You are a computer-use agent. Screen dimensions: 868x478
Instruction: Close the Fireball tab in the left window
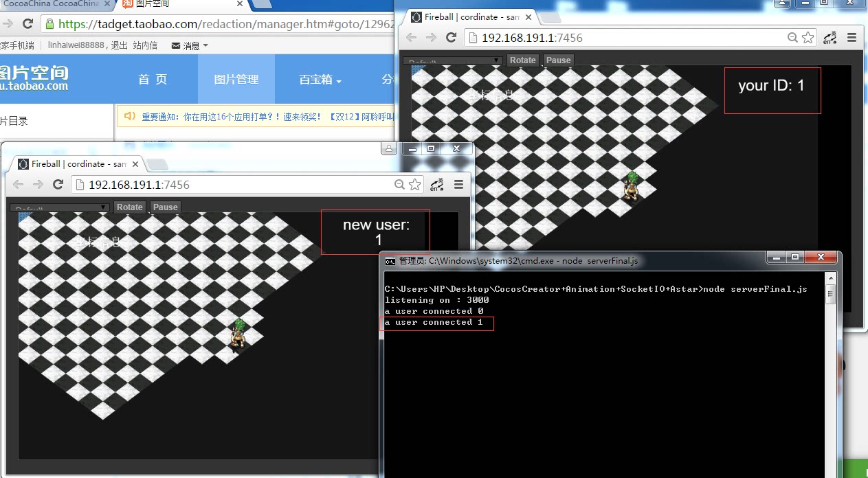[135, 165]
